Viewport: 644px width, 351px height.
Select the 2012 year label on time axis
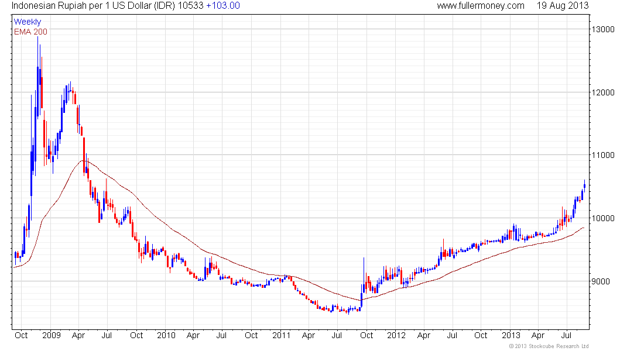[396, 335]
